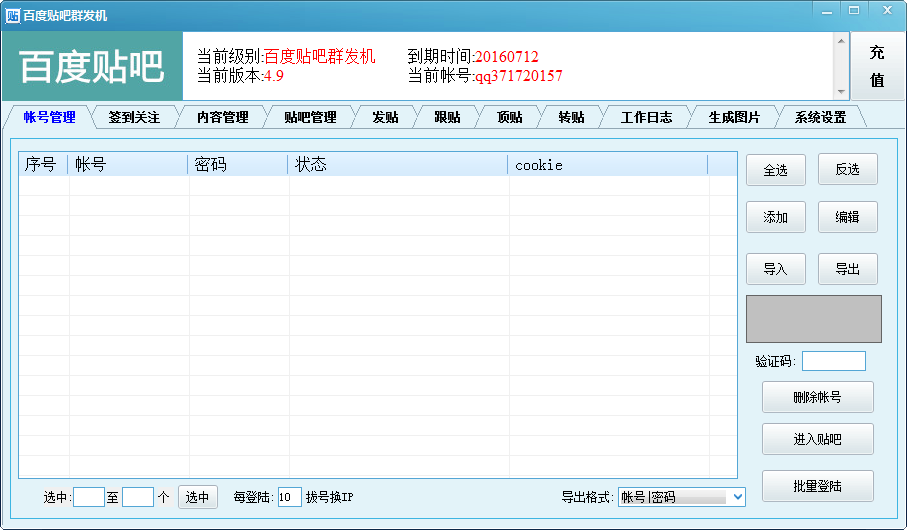Click the version number 4.9 text
The height and width of the screenshot is (530, 907).
[274, 76]
